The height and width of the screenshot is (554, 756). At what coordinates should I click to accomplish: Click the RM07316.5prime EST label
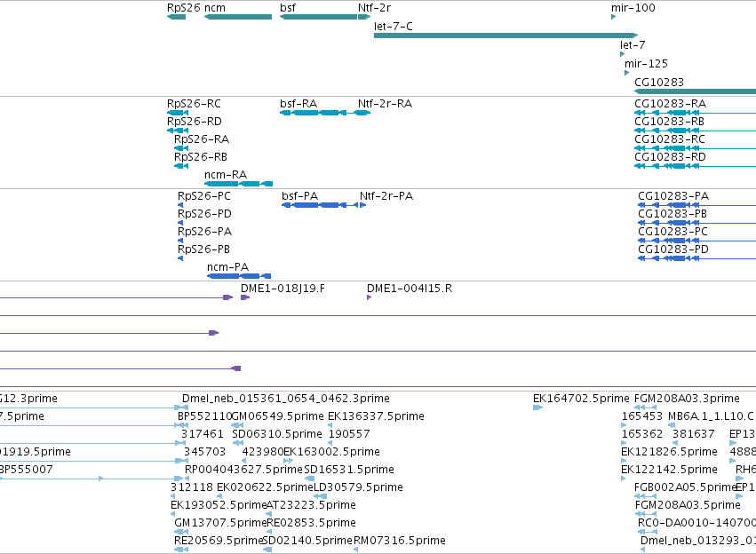coord(400,541)
